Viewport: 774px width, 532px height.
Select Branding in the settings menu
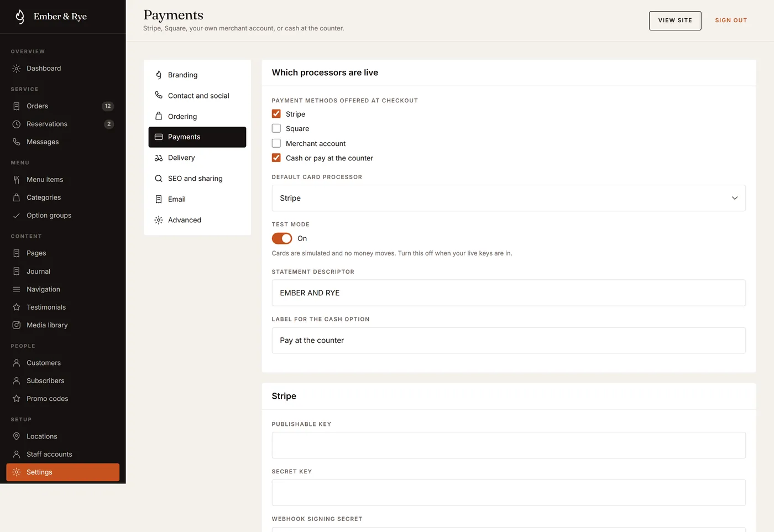coord(197,75)
